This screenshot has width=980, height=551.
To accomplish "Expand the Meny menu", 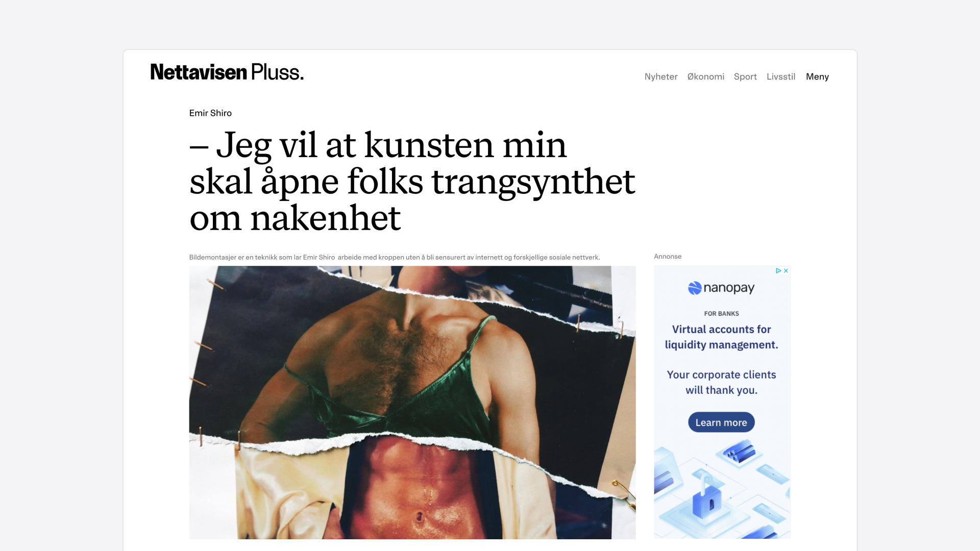I will click(817, 77).
